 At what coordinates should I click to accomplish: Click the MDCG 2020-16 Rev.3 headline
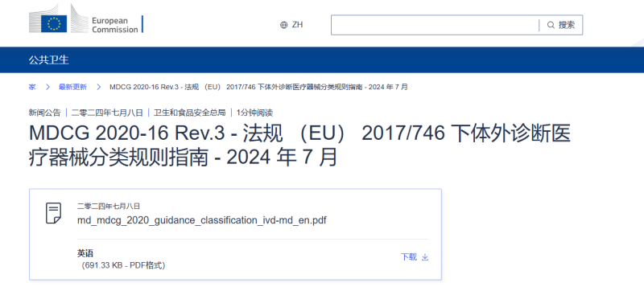299,145
